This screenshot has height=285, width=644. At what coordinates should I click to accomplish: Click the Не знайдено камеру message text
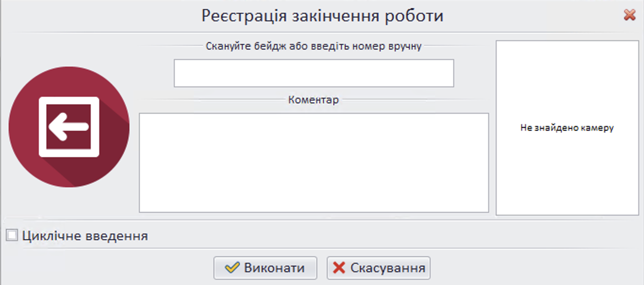(567, 128)
